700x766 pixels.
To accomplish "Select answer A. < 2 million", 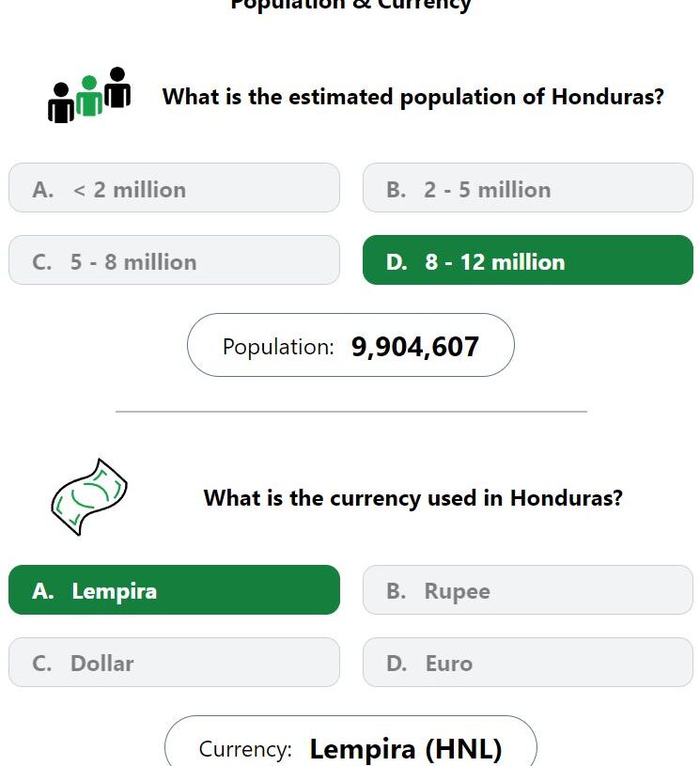I will (x=175, y=188).
